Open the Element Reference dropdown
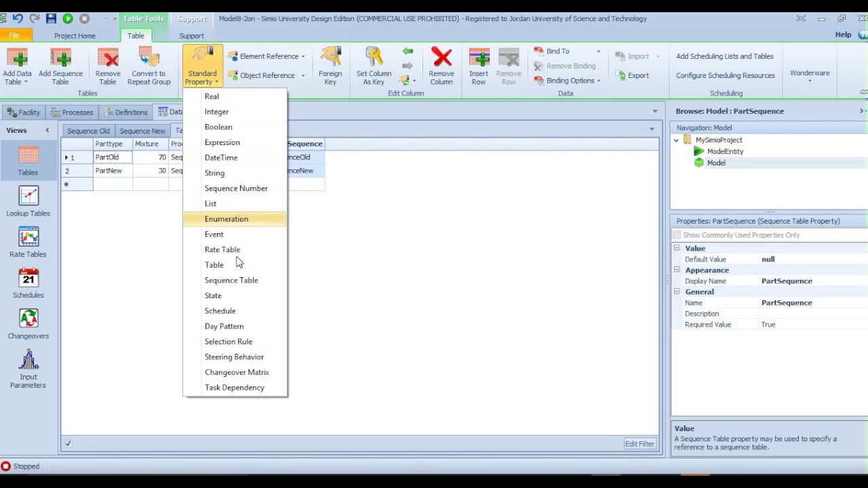 pyautogui.click(x=267, y=56)
